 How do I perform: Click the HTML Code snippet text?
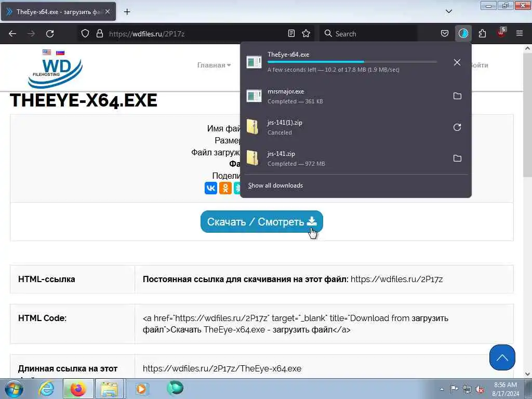tap(296, 324)
